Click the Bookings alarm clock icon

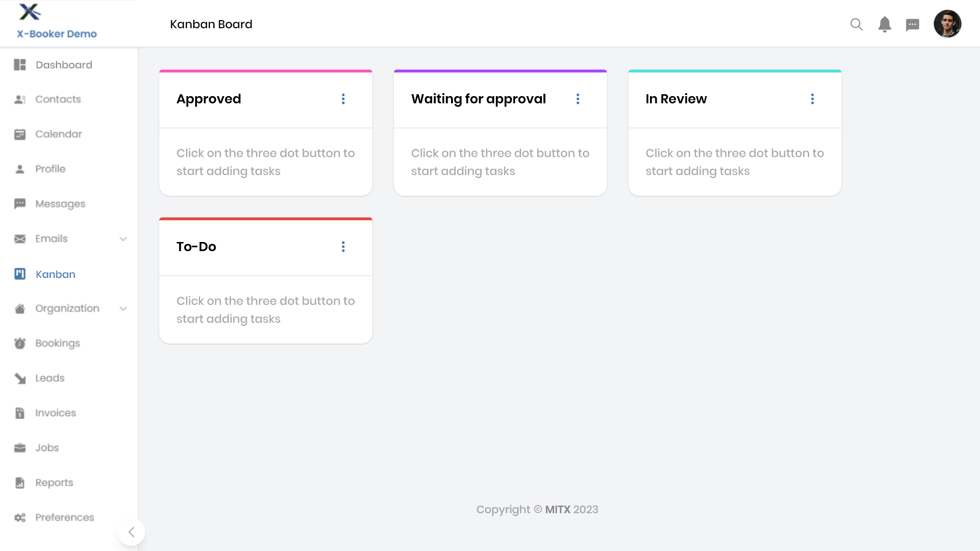point(20,343)
